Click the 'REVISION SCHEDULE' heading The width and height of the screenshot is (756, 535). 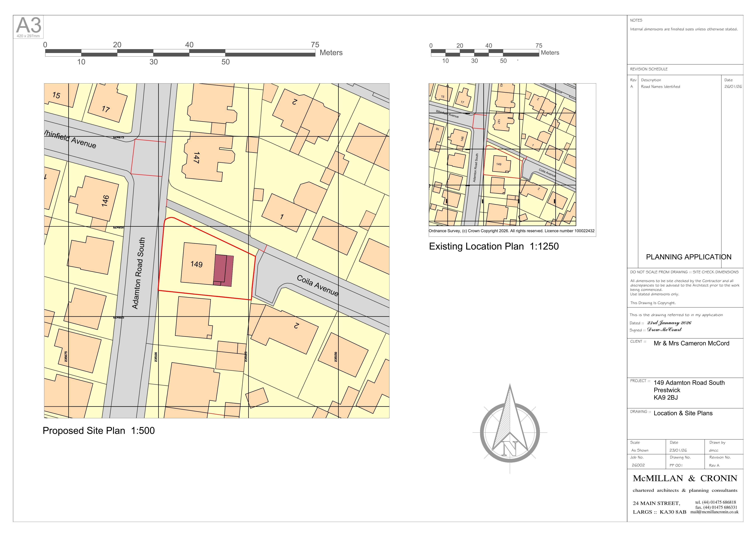click(649, 69)
